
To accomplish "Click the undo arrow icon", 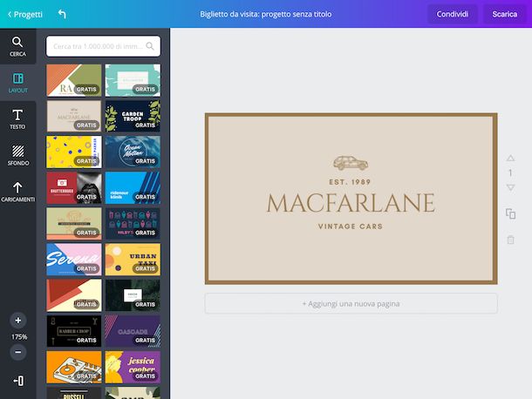I will (x=62, y=14).
